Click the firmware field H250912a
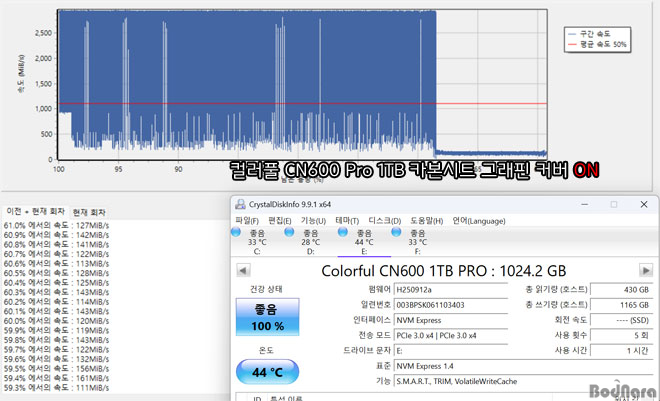This screenshot has width=660, height=401. coord(451,289)
